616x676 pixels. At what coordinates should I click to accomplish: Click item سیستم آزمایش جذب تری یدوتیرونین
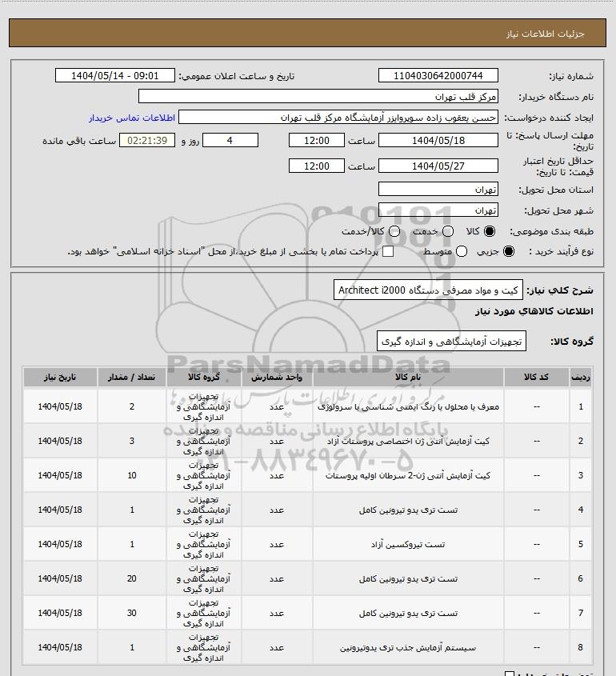pyautogui.click(x=408, y=647)
